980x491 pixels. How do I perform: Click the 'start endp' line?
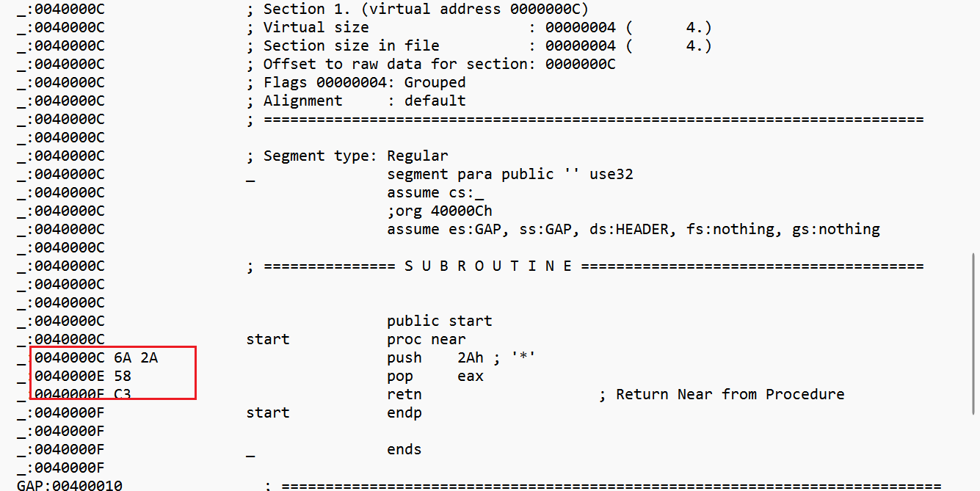[334, 412]
